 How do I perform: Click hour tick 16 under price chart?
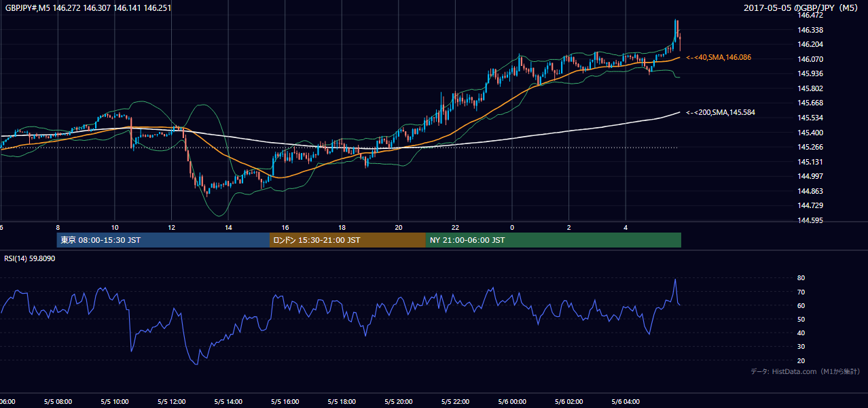coord(285,227)
